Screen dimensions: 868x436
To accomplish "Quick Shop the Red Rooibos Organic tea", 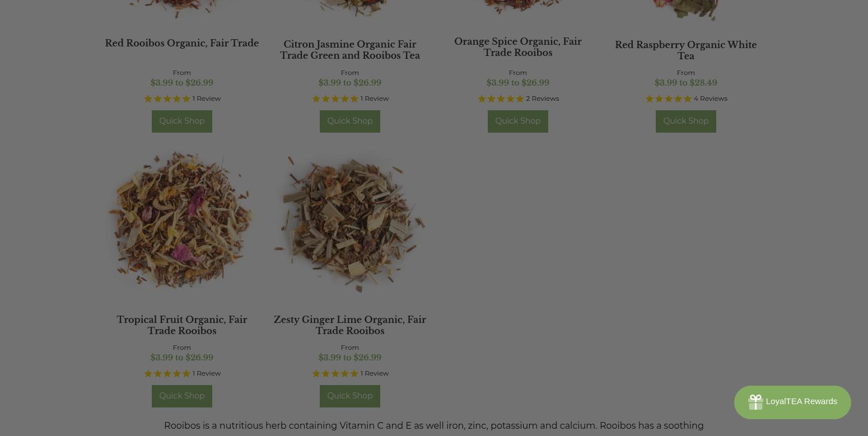I will click(182, 121).
